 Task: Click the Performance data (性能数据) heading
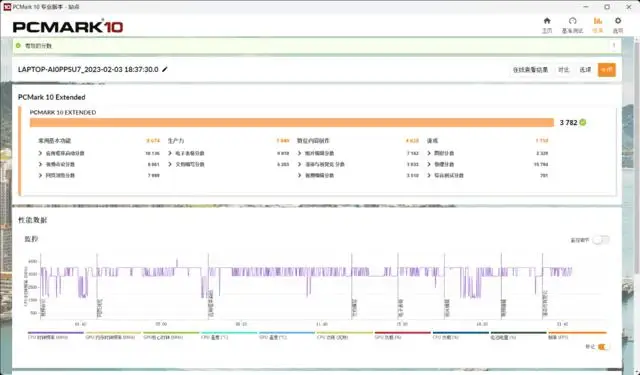(33, 220)
